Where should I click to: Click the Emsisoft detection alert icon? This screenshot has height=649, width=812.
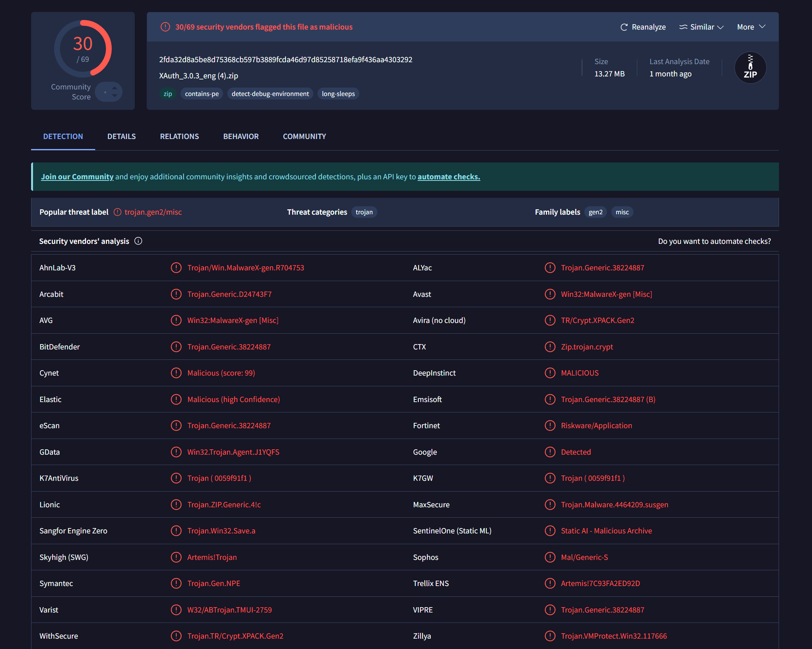click(x=550, y=399)
